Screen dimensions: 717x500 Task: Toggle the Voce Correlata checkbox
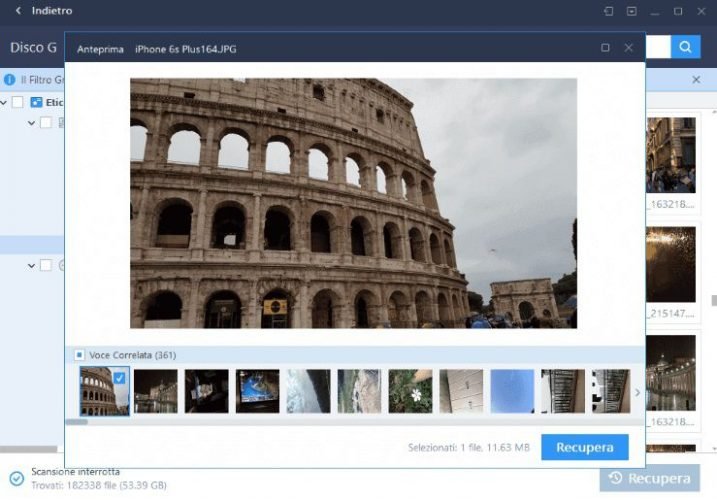tap(80, 354)
